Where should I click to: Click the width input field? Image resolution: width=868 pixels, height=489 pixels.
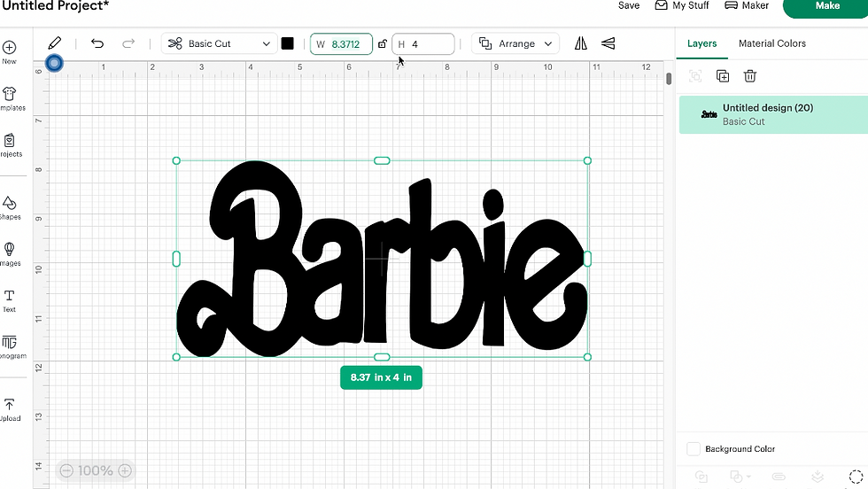tap(341, 43)
